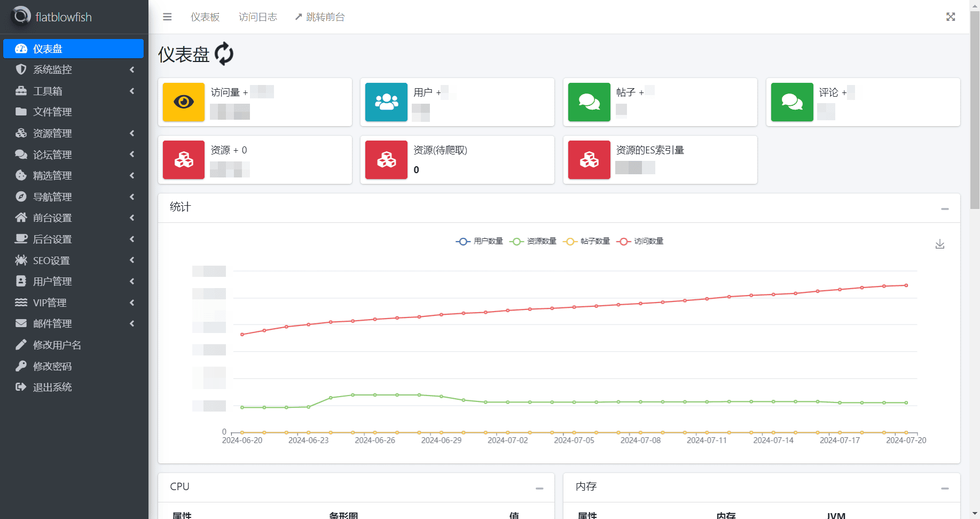This screenshot has height=519, width=980.
Task: Expand the 论坛管理 submenu arrow
Action: pos(132,154)
